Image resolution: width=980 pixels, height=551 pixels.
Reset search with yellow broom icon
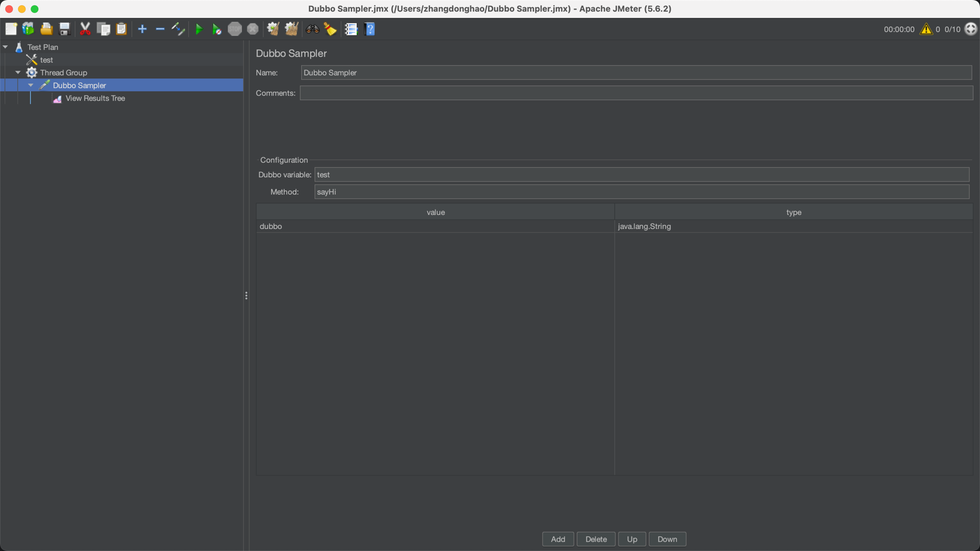pos(330,29)
